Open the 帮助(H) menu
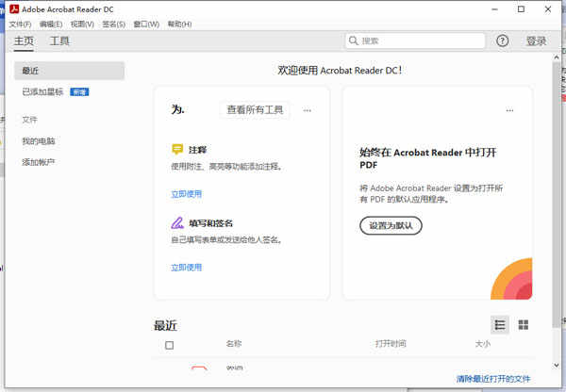Image resolution: width=566 pixels, height=392 pixels. [179, 24]
